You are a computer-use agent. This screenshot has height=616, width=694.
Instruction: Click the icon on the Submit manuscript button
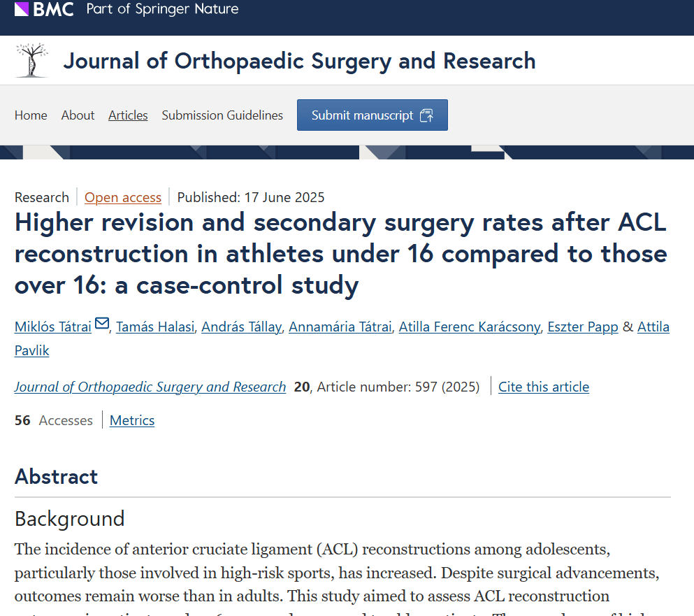tap(426, 116)
